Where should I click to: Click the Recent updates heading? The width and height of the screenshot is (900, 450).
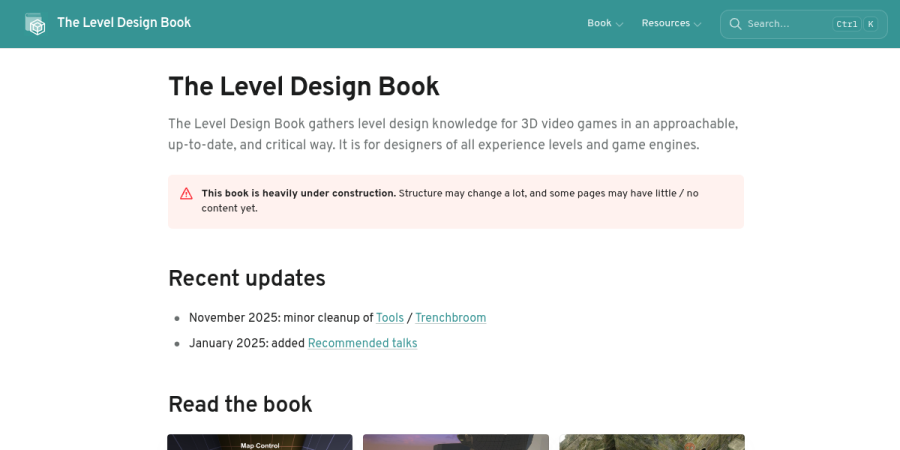click(x=247, y=279)
